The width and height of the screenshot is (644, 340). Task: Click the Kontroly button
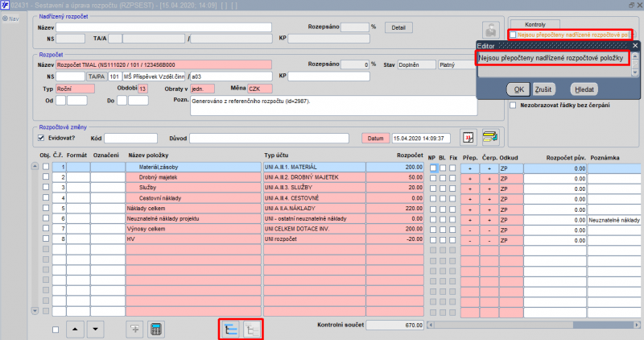click(x=535, y=25)
